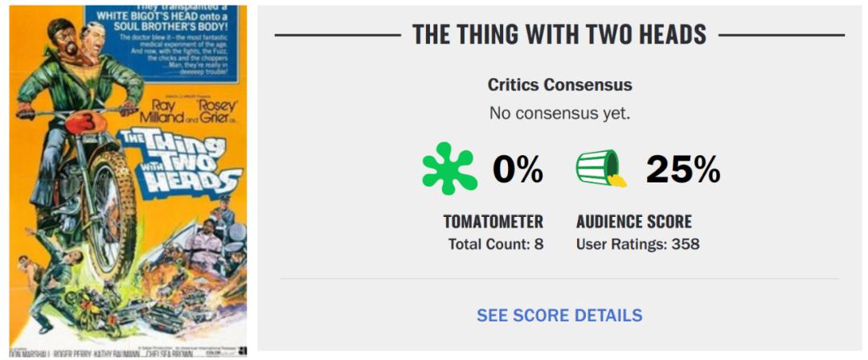Viewport: 868px width, 360px height.
Task: Click the movie poster thumbnail
Action: point(129,180)
